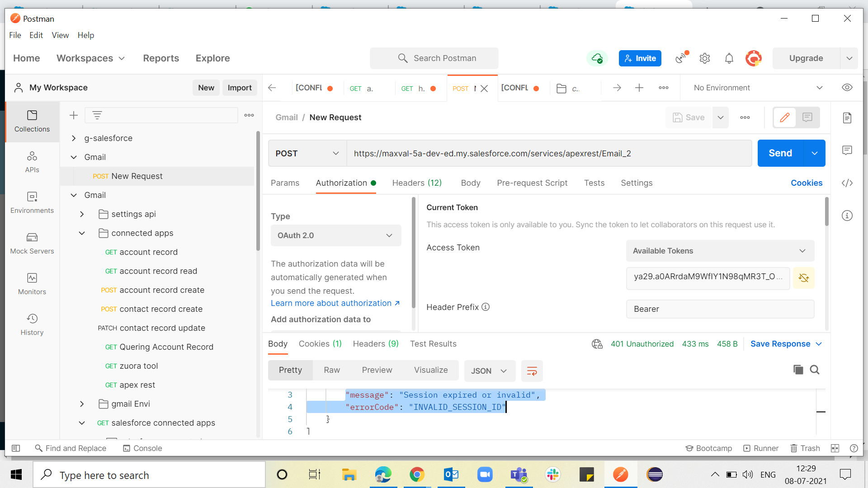868x488 pixels.
Task: Switch to edit mode with pencil icon
Action: pos(784,117)
